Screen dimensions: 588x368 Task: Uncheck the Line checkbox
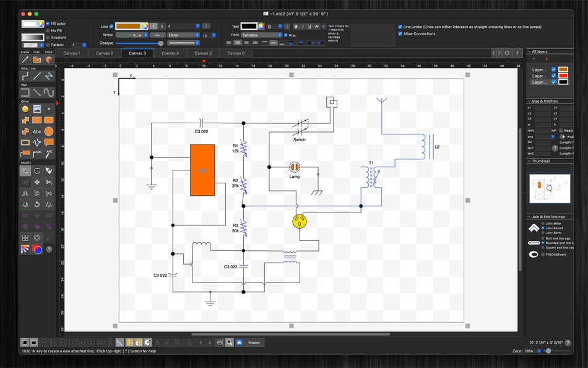click(111, 26)
